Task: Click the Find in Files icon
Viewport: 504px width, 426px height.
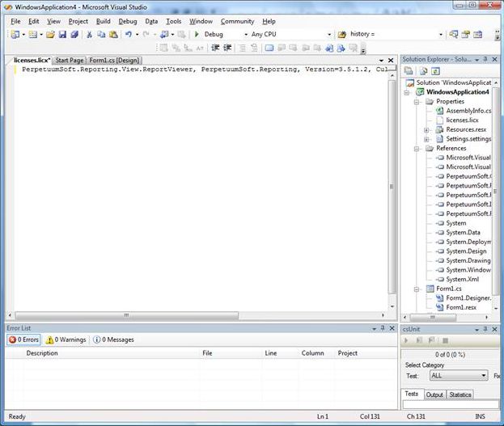Action: click(x=342, y=34)
